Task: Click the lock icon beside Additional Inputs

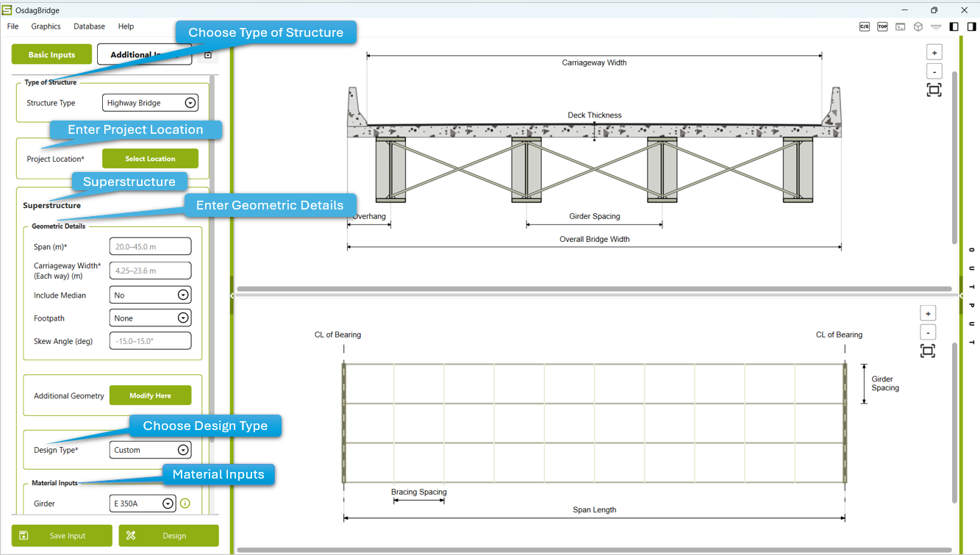Action: 208,54
